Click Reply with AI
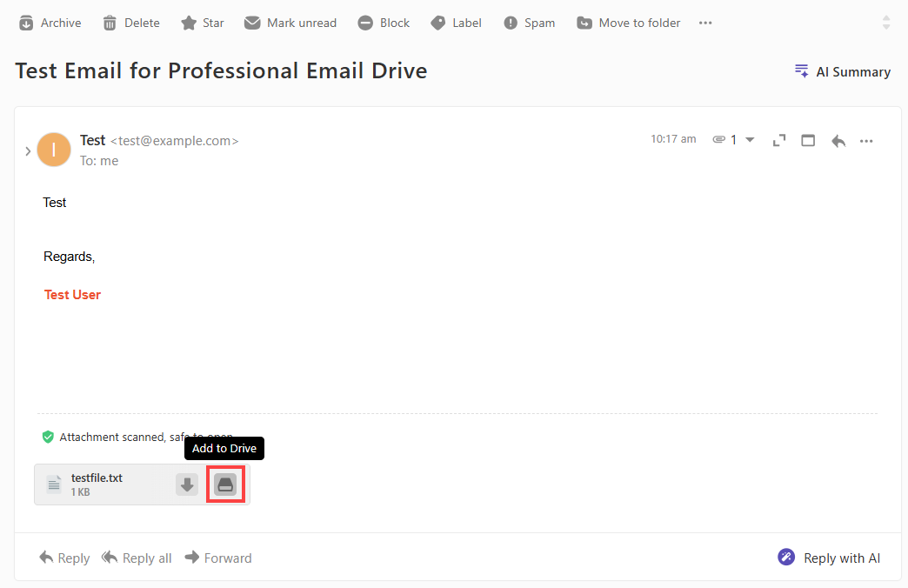 pos(829,558)
